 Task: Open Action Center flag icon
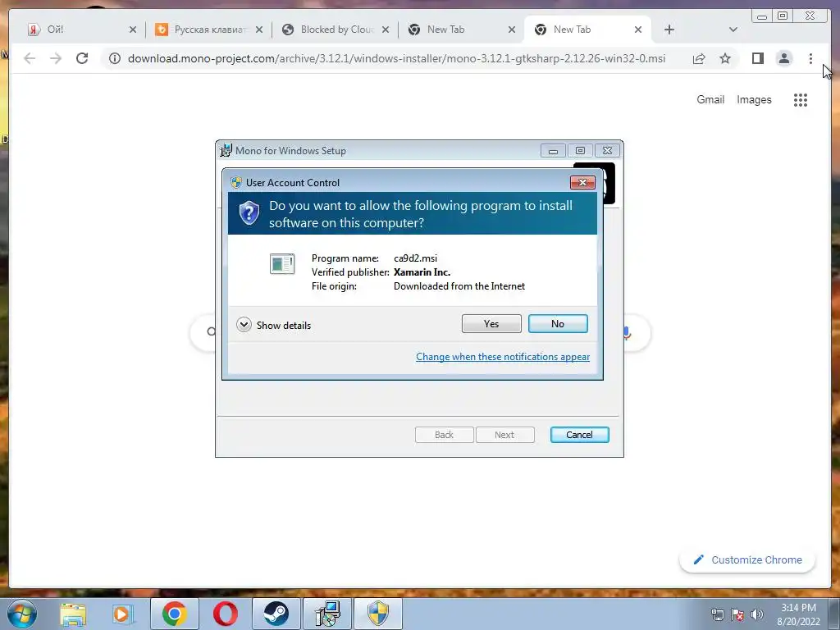click(x=737, y=614)
